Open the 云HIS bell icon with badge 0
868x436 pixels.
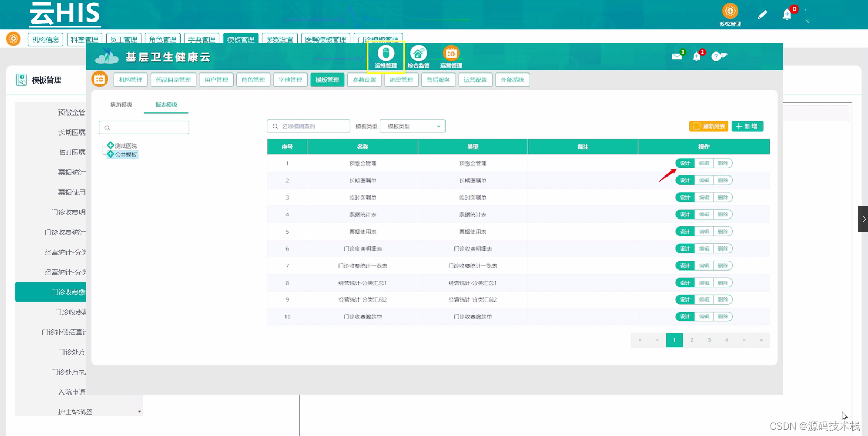click(x=787, y=15)
